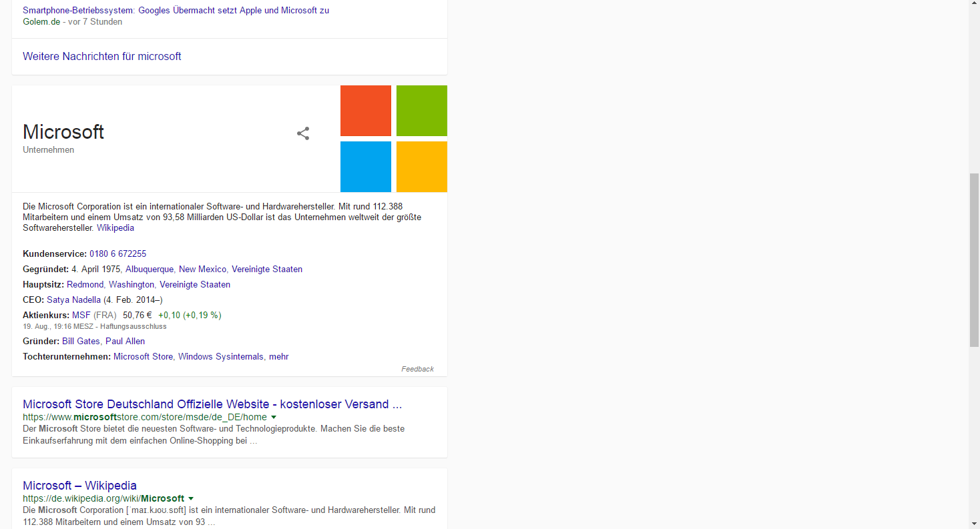Viewport: 980px width, 529px height.
Task: Open 'Weitere Nachrichten für microsoft' link
Action: [102, 57]
